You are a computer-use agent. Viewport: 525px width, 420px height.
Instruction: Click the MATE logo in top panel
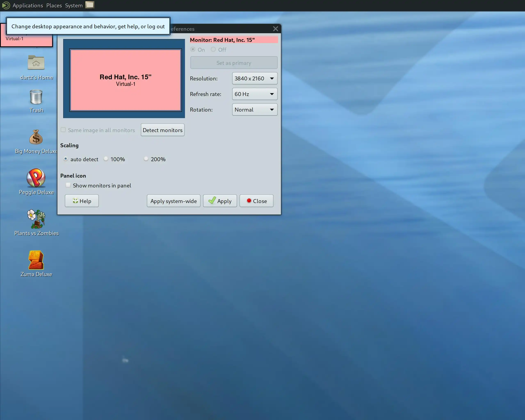coord(6,5)
